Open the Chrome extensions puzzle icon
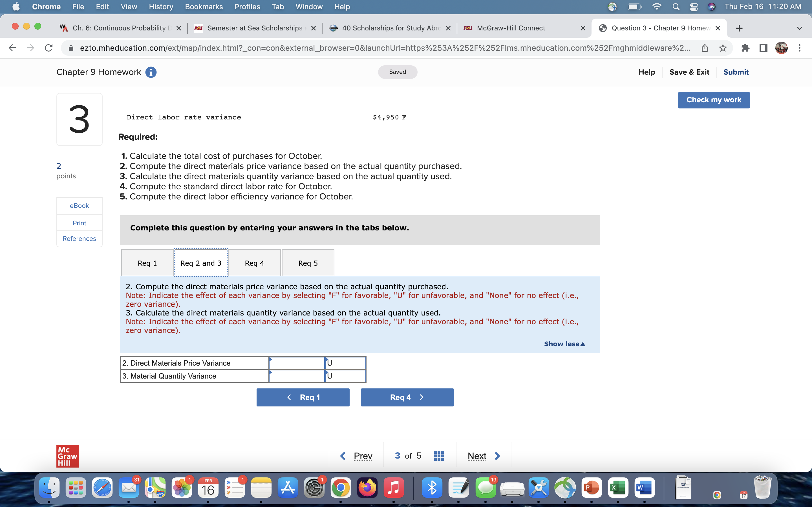Viewport: 812px width, 507px height. pyautogui.click(x=745, y=48)
